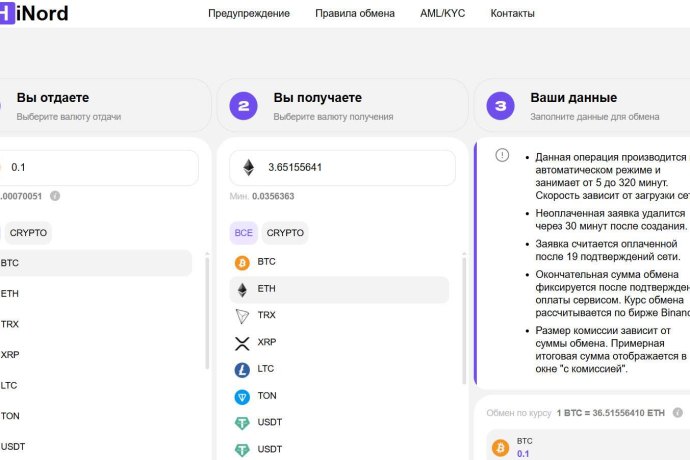Click the TON icon in receive list
The width and height of the screenshot is (690, 460).
pyautogui.click(x=242, y=397)
